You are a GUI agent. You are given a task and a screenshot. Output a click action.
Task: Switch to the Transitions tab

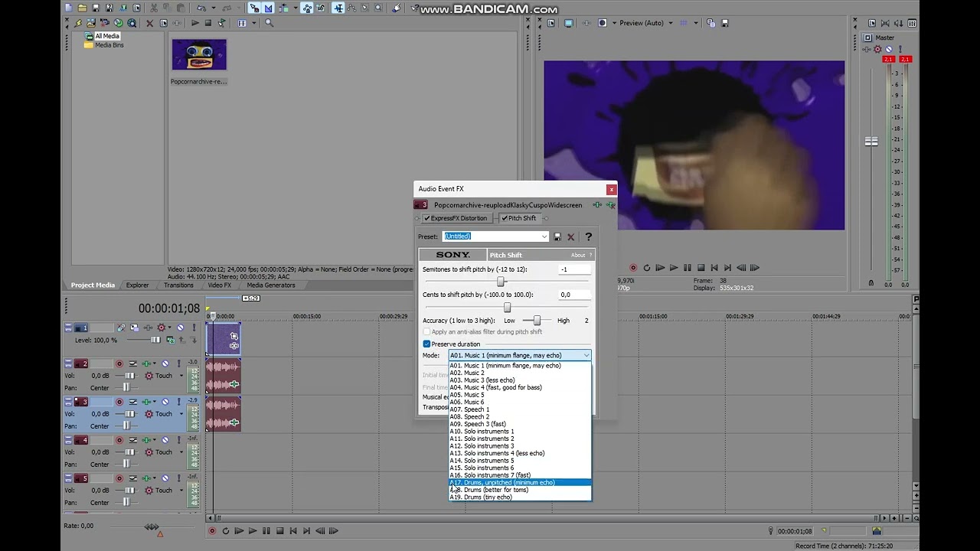pyautogui.click(x=178, y=285)
